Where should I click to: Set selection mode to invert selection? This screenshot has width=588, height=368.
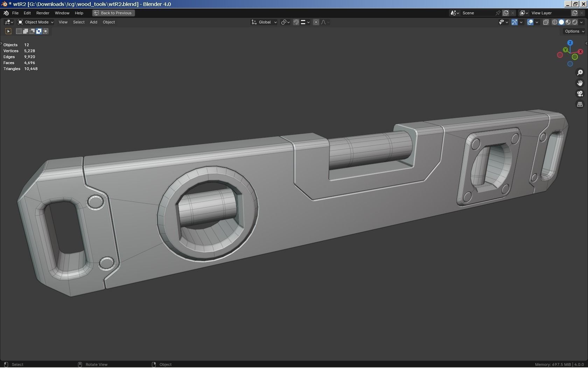coord(39,31)
